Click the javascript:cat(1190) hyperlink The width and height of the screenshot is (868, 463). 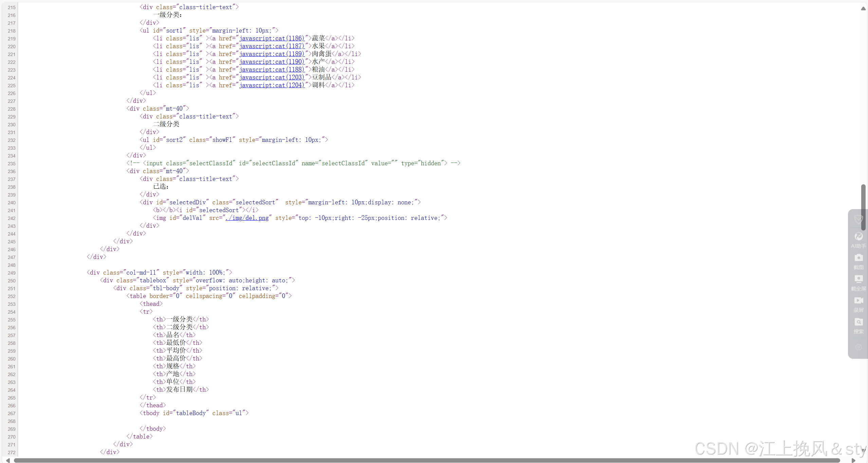[x=272, y=62]
